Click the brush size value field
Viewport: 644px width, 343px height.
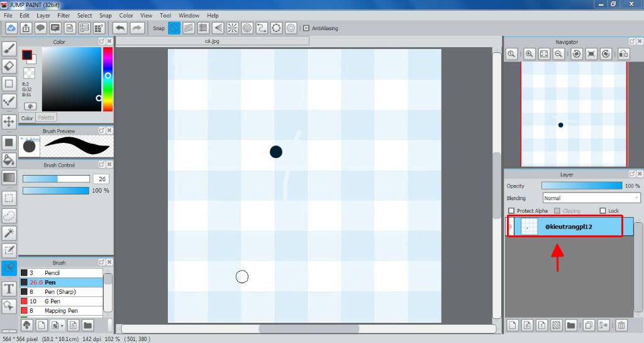click(101, 179)
